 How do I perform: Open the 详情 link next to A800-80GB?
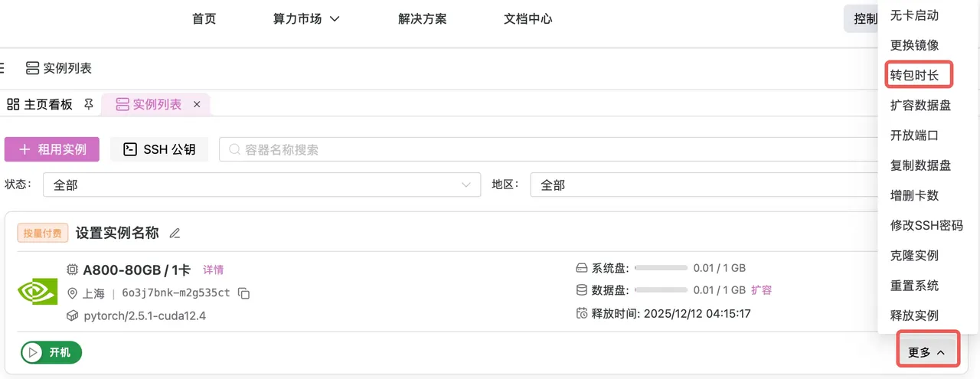[x=213, y=270]
